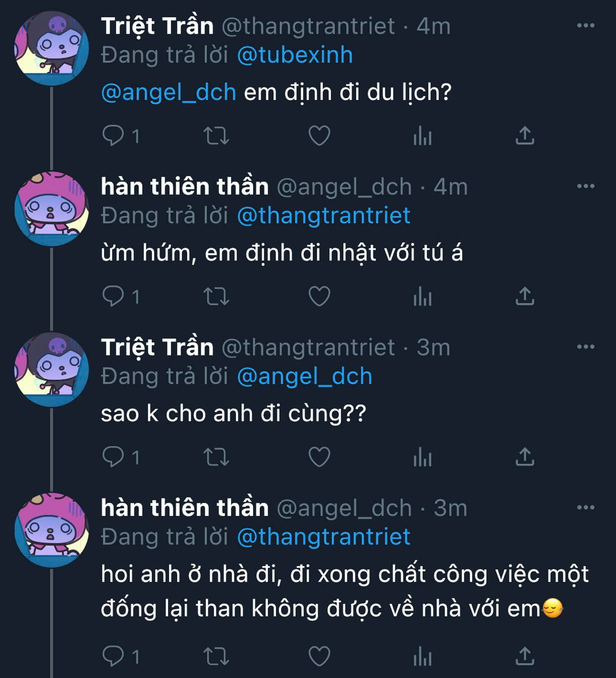Retweet the last 'hoi anh ở nhà đi' tweet

[x=216, y=656]
